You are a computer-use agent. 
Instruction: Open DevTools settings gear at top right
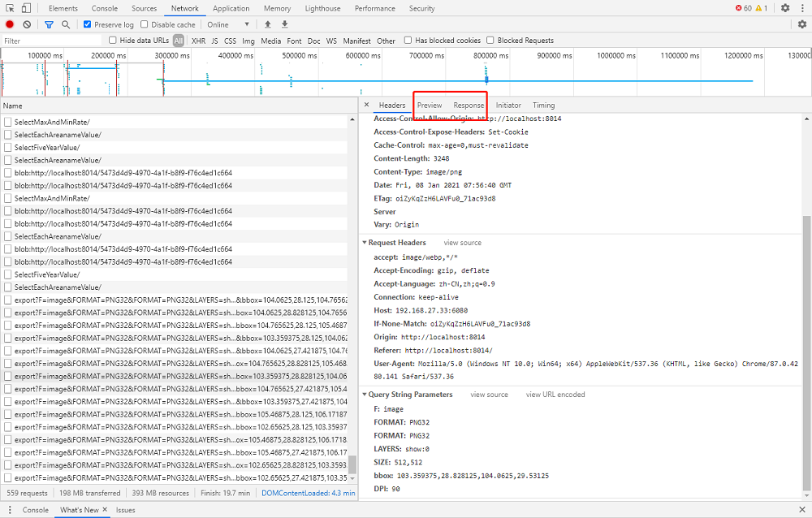point(785,8)
